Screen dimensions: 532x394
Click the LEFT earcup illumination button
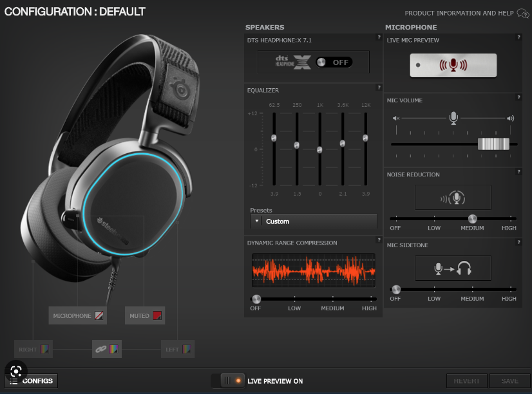pos(178,349)
